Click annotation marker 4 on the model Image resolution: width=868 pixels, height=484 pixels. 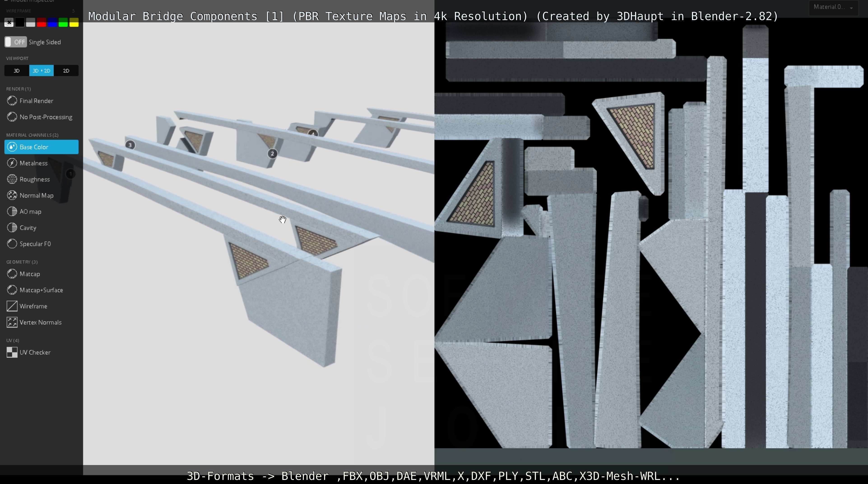pos(313,134)
